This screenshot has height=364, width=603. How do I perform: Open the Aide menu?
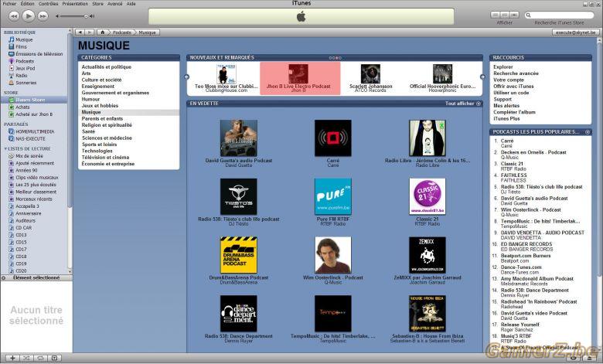[131, 3]
